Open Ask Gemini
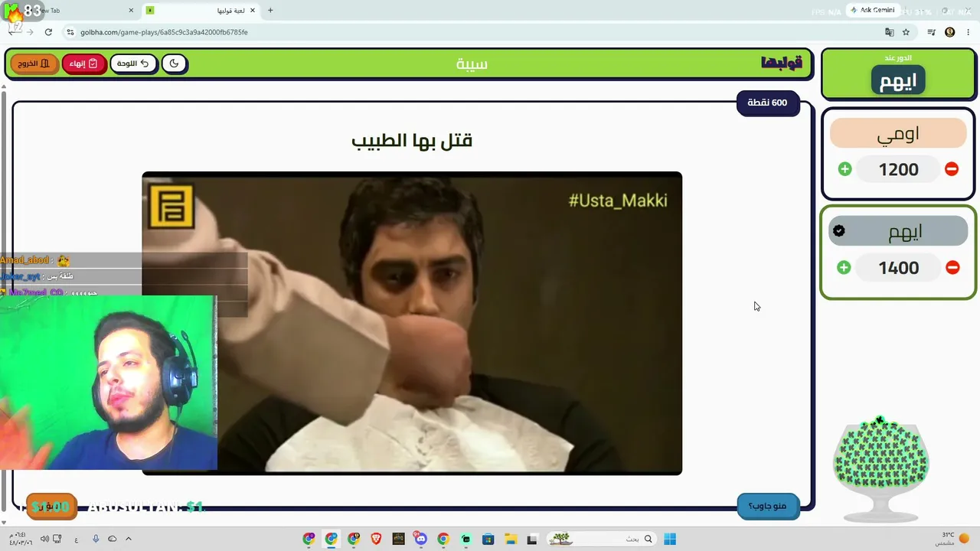The width and height of the screenshot is (980, 551). tap(872, 10)
